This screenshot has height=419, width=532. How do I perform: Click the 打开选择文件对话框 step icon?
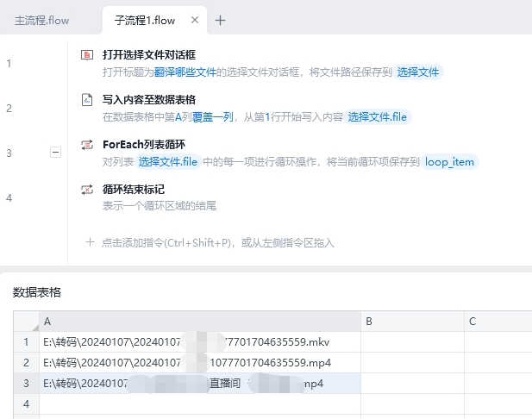tap(87, 55)
